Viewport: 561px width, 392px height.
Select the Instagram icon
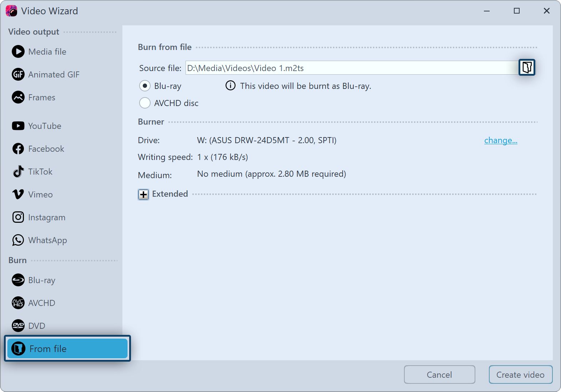pos(18,217)
